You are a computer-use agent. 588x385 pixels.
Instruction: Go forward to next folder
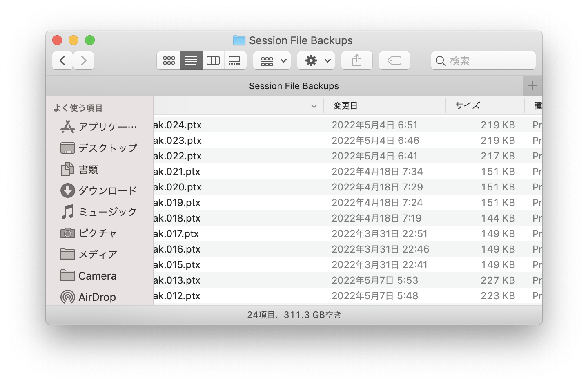[x=84, y=60]
